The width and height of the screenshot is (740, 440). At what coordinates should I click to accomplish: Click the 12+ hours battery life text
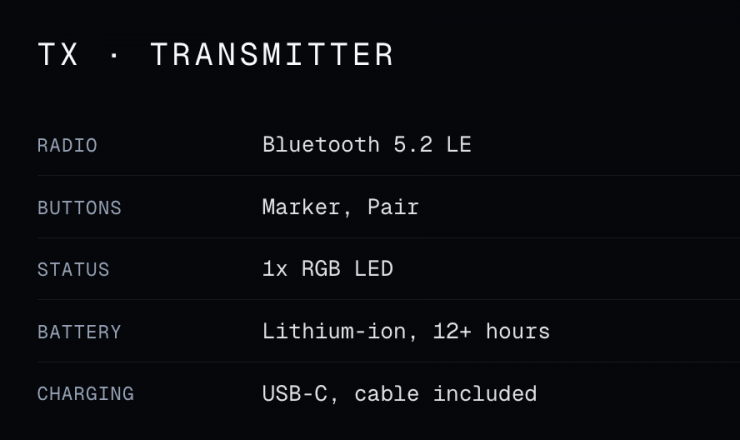(x=491, y=331)
